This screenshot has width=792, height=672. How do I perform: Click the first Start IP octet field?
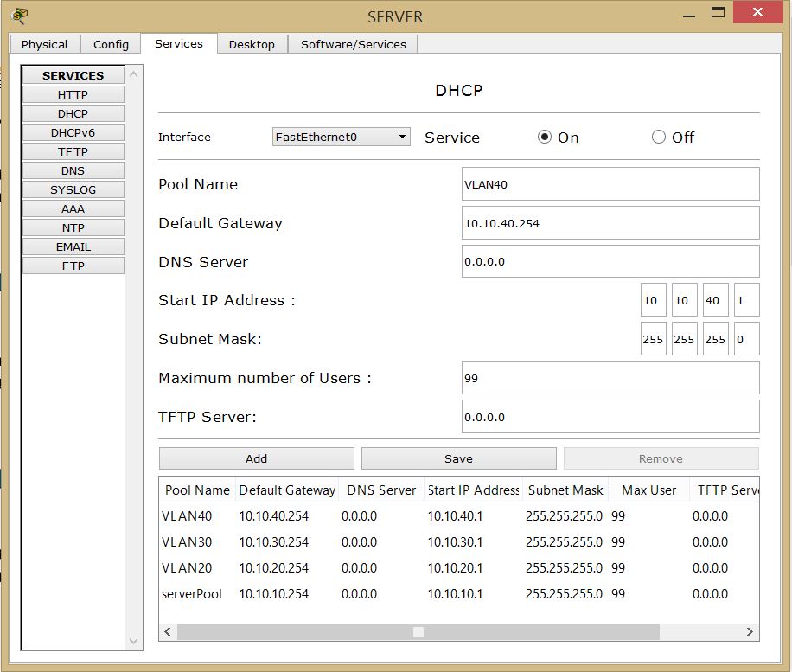(x=653, y=300)
